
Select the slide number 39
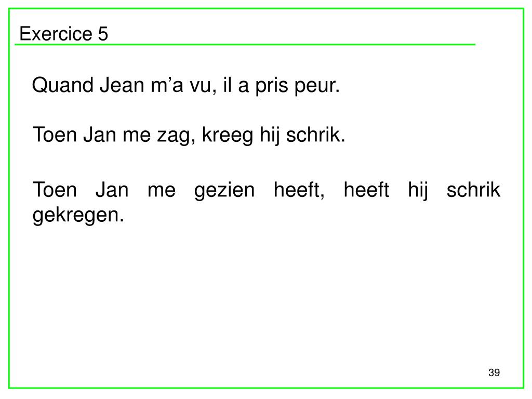click(x=494, y=372)
